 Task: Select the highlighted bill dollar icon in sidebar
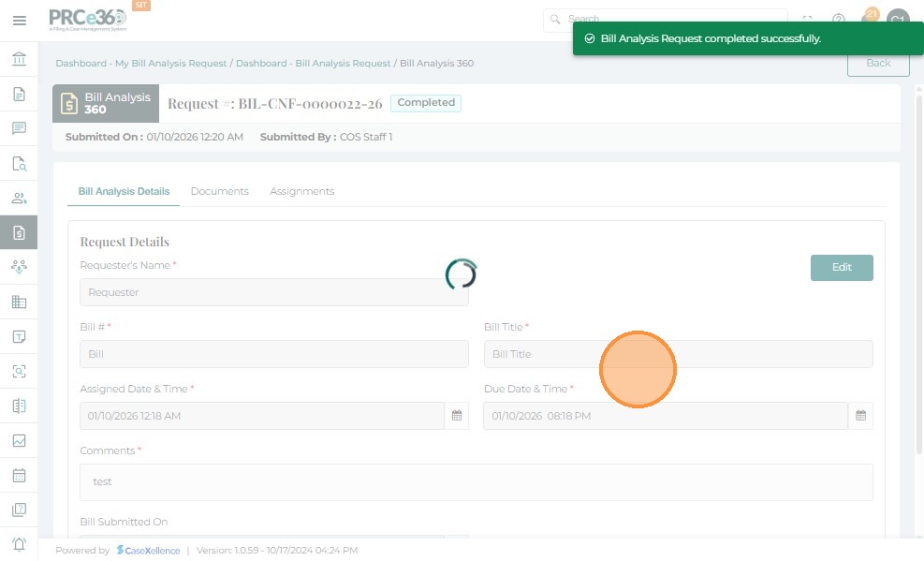pos(19,233)
